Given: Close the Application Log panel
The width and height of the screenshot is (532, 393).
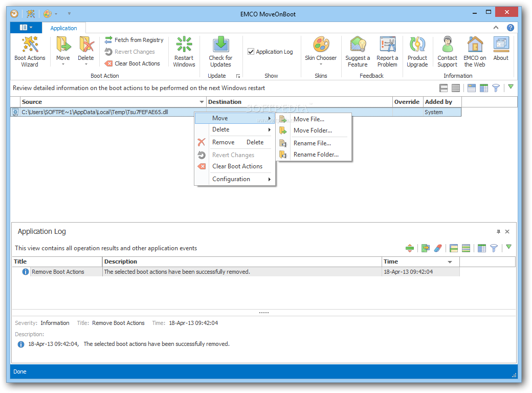Looking at the screenshot, I should coord(507,231).
